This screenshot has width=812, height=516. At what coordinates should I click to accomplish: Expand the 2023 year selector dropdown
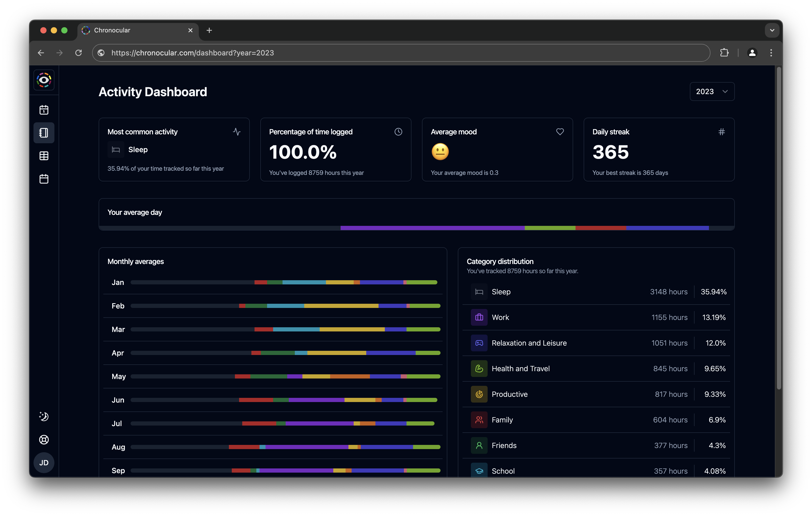[x=712, y=92]
